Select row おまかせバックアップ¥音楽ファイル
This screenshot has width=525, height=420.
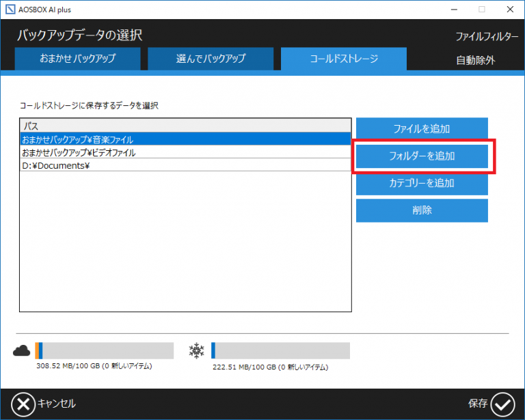tap(185, 139)
